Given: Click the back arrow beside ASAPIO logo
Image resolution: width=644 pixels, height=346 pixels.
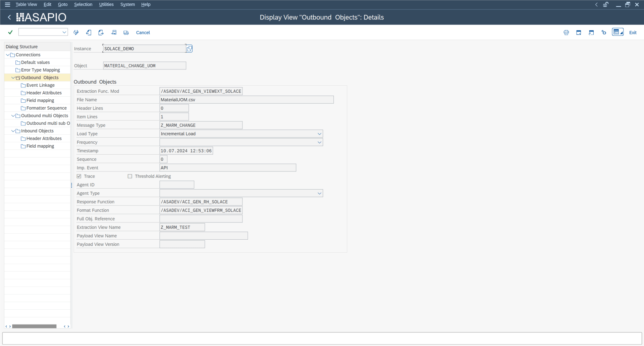Looking at the screenshot, I should [9, 17].
